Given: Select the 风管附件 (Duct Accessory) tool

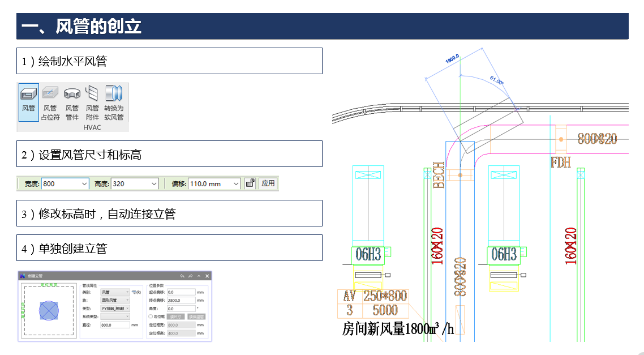Looking at the screenshot, I should coord(92,102).
